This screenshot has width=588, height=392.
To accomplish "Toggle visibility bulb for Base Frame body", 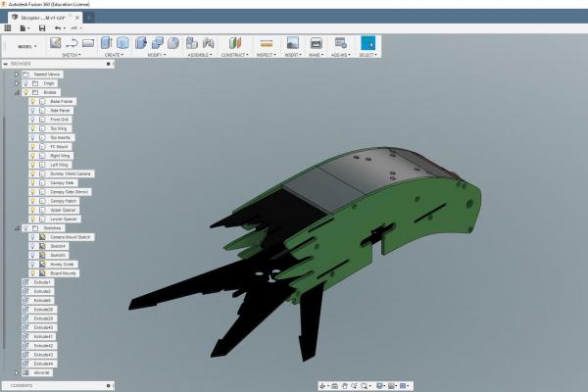I will coord(32,101).
